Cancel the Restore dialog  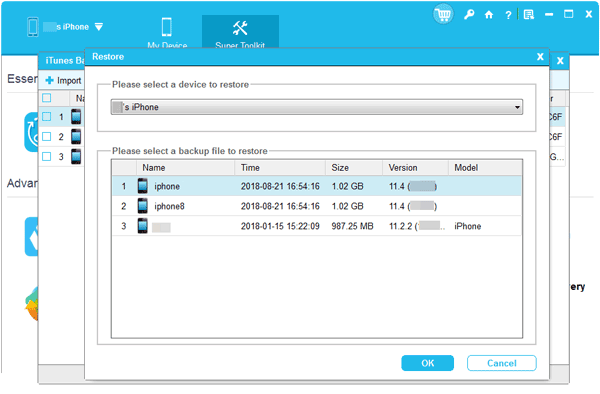(x=502, y=363)
